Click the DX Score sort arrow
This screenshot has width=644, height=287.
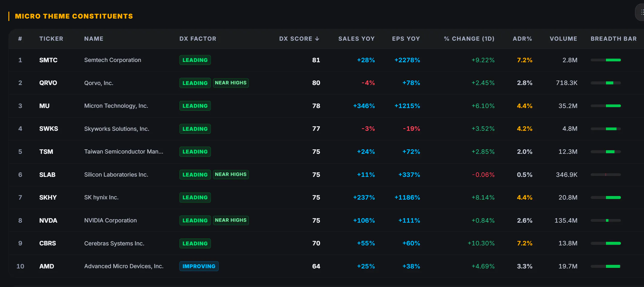(317, 39)
